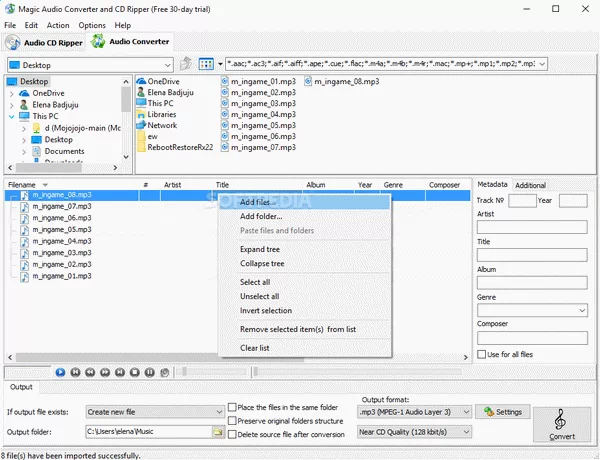Select the Elena Badjuju user folder icon in file pane
This screenshot has height=460, width=600.
click(141, 92)
